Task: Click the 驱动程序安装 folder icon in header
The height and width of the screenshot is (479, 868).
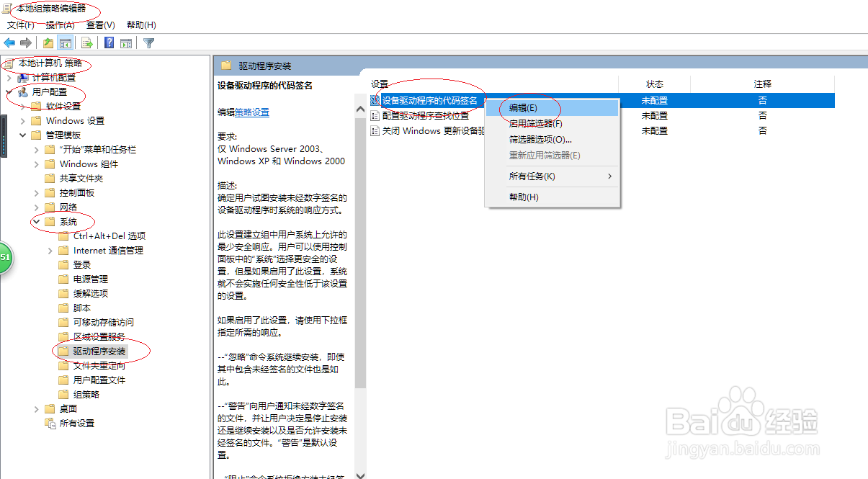Action: [x=226, y=66]
